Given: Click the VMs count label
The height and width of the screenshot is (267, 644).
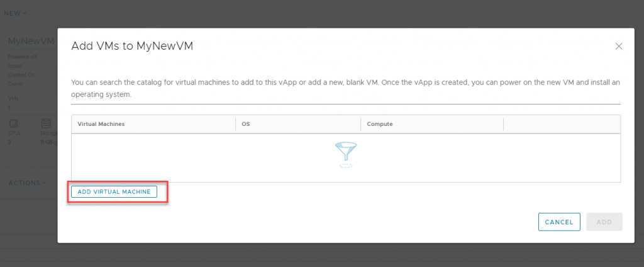Looking at the screenshot, I should [13, 99].
